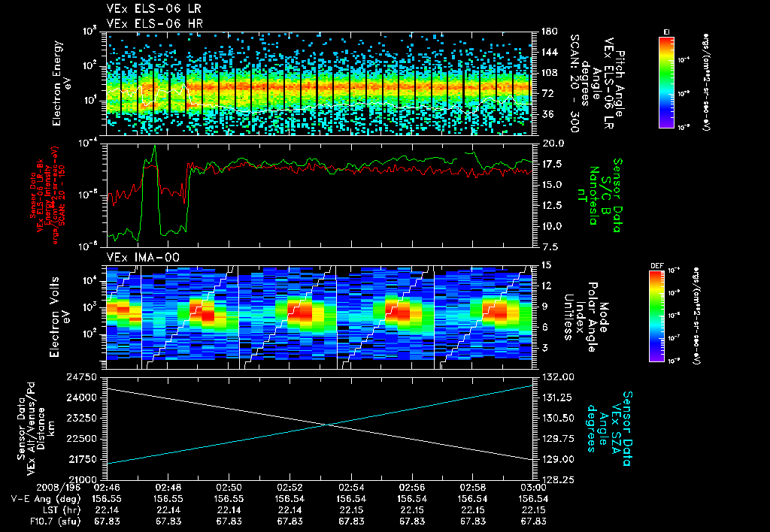Click SZA axis tick '128.25'
The width and height of the screenshot is (770, 532).
[x=558, y=480]
